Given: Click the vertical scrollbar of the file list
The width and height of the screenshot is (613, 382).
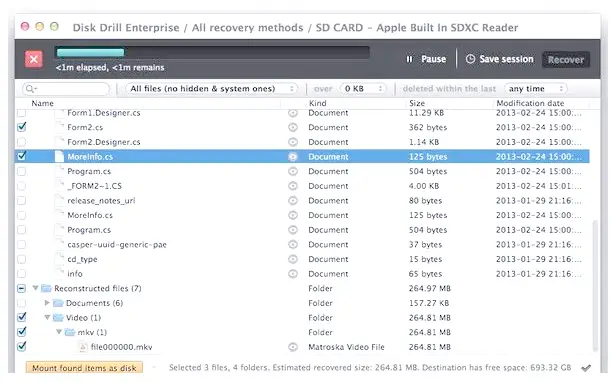Looking at the screenshot, I should 595,285.
